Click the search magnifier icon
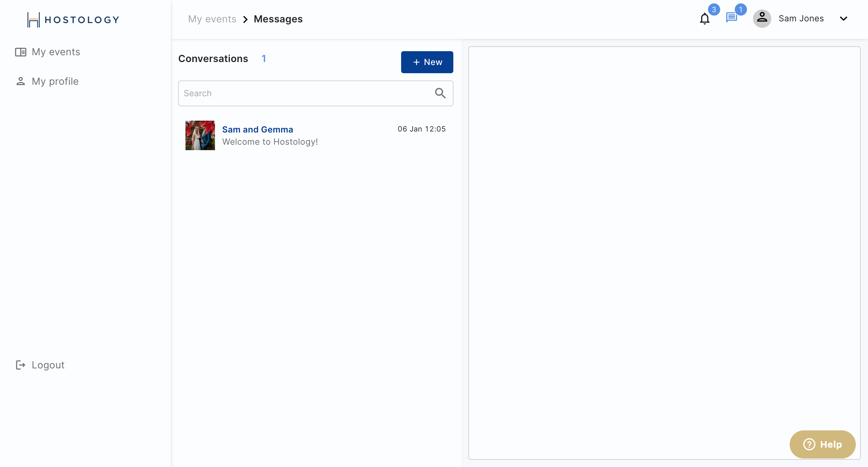 point(440,93)
